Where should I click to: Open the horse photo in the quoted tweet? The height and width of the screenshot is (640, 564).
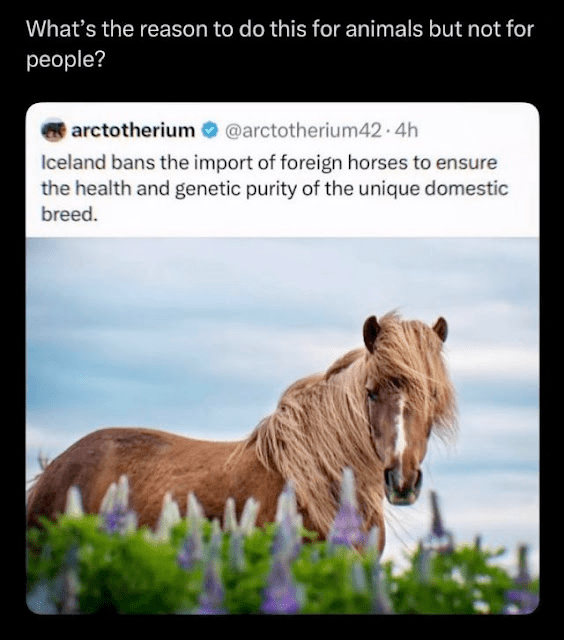click(282, 425)
